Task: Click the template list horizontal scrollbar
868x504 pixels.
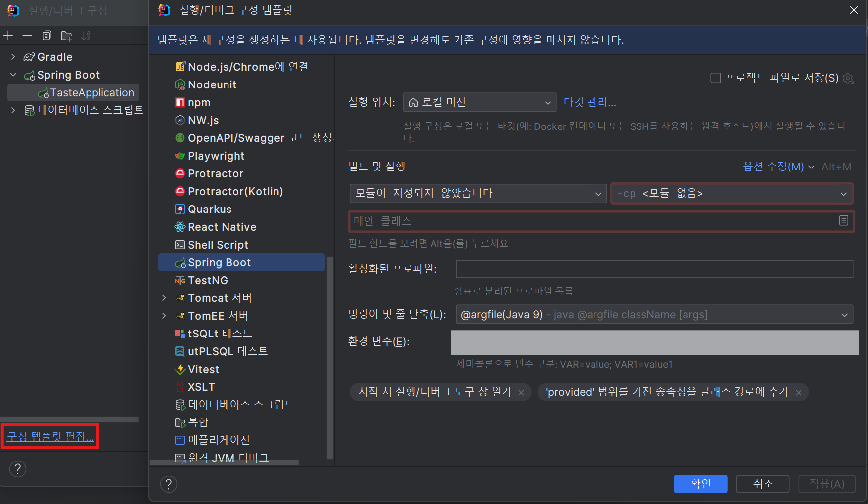Action: tap(225, 462)
